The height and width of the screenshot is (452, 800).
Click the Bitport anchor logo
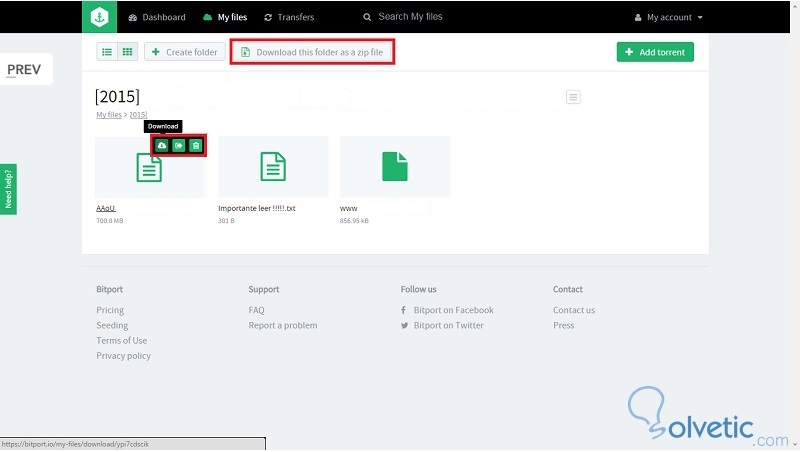click(99, 17)
